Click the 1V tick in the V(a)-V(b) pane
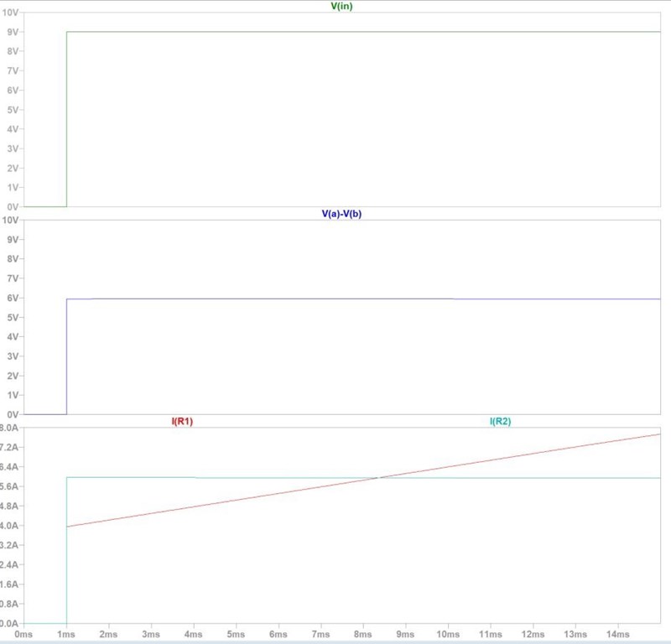The height and width of the screenshot is (644, 671). click(13, 395)
